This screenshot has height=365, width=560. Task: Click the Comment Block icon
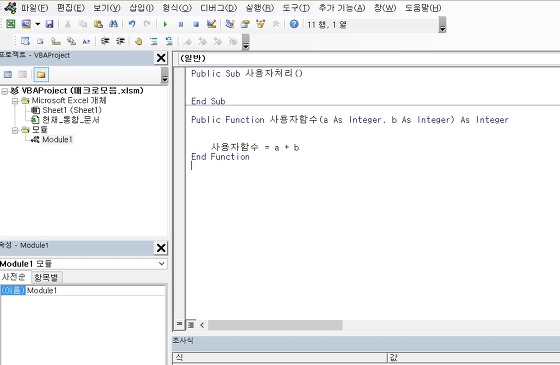(x=154, y=41)
